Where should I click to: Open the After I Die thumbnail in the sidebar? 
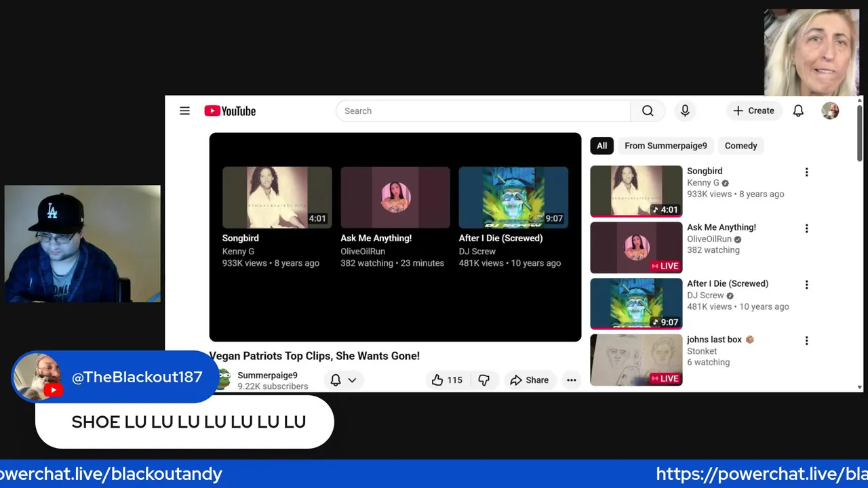[x=636, y=304]
